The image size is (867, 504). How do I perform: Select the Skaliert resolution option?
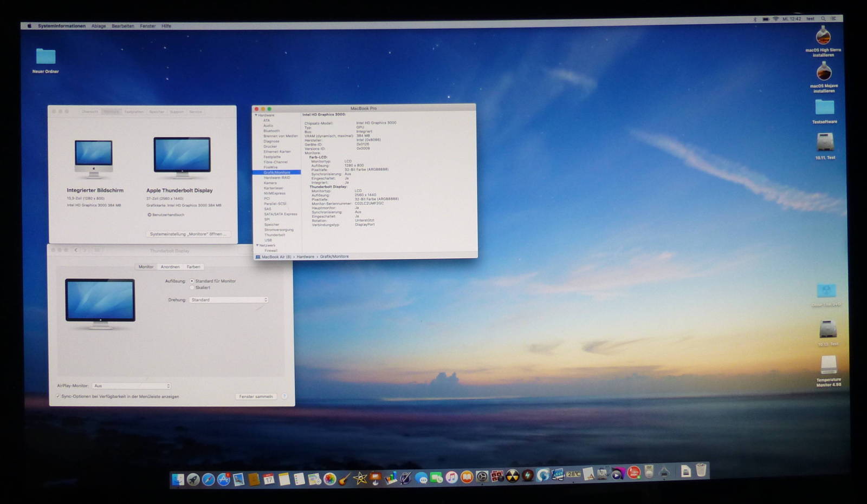192,287
